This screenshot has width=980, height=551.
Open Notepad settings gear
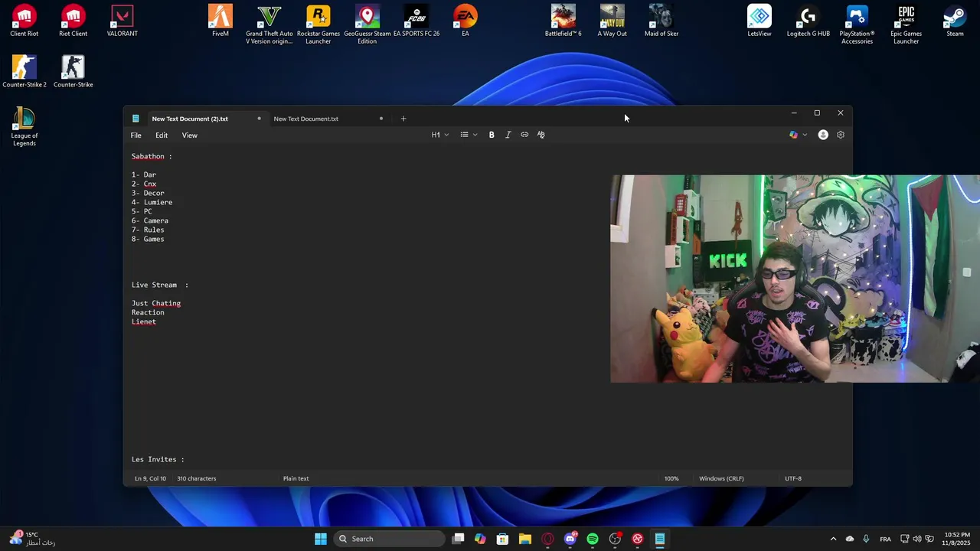[841, 135]
